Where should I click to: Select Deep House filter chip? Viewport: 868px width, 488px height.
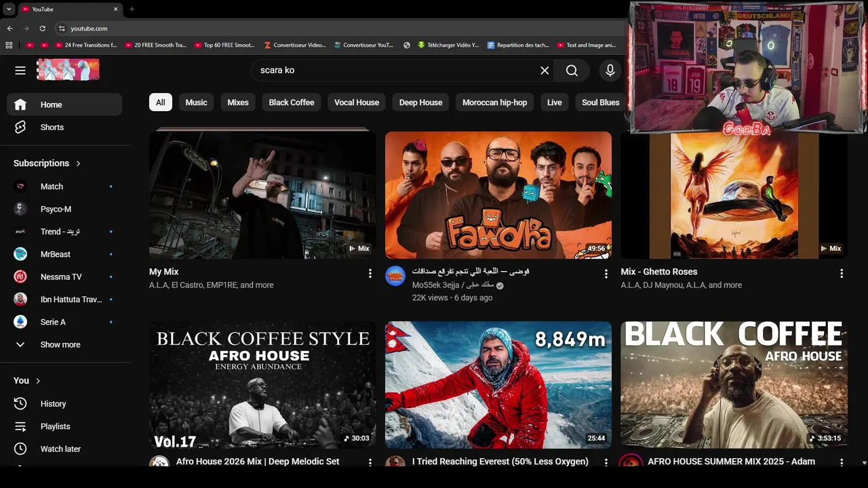[x=420, y=102]
